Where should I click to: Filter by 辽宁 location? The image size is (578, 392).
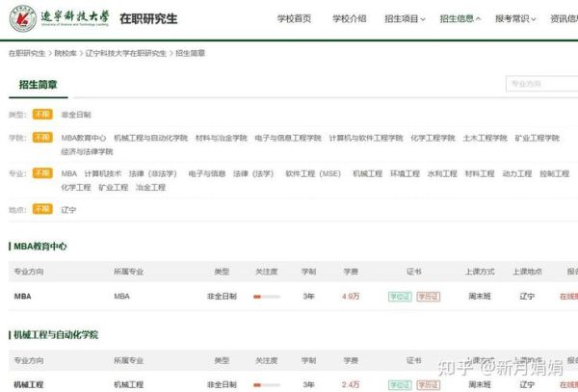(x=68, y=210)
